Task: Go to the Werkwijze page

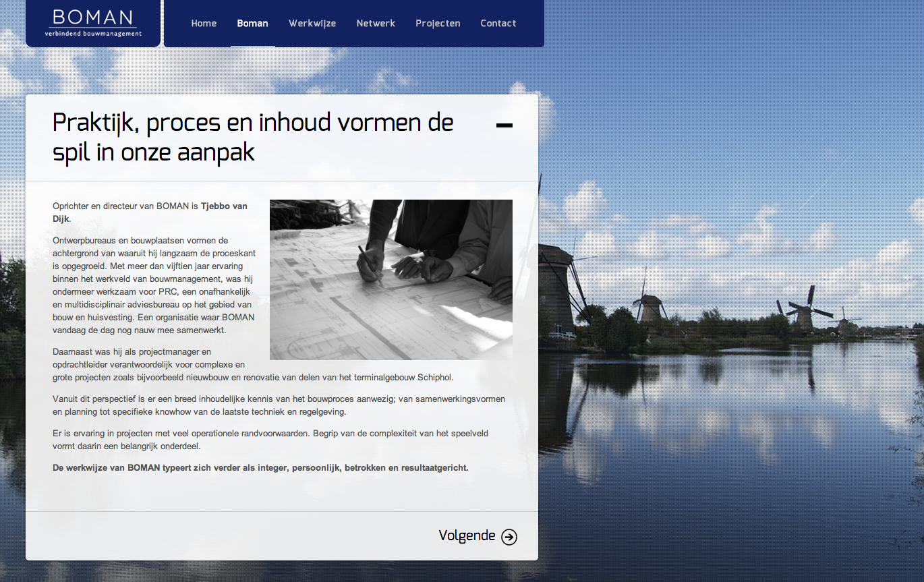Action: click(312, 23)
